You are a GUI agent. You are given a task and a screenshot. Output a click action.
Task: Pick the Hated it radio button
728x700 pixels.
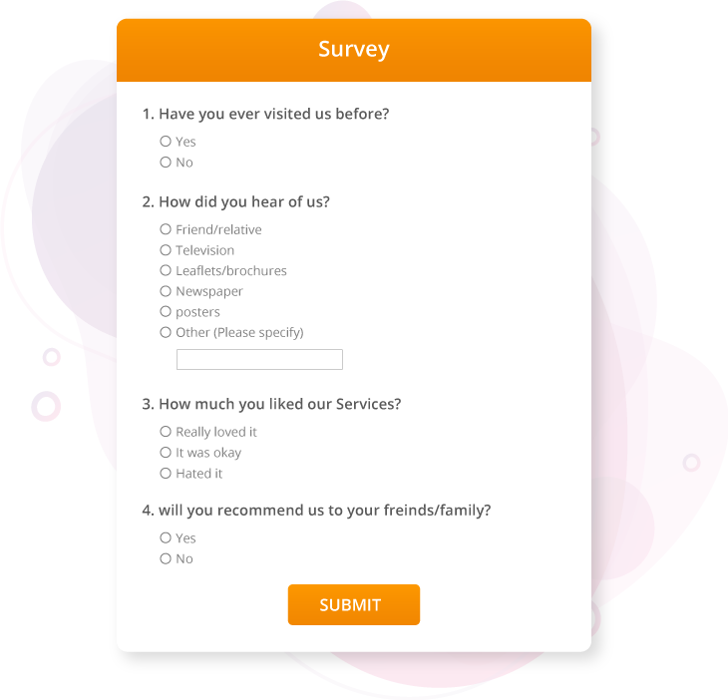(166, 474)
